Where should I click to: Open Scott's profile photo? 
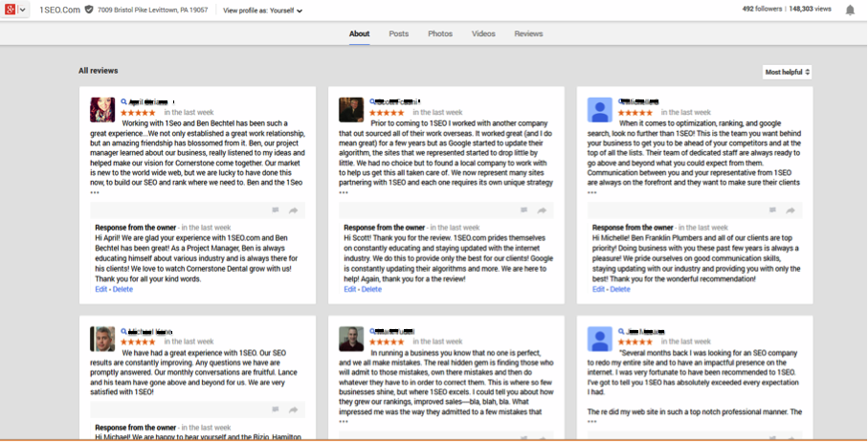[x=351, y=109]
